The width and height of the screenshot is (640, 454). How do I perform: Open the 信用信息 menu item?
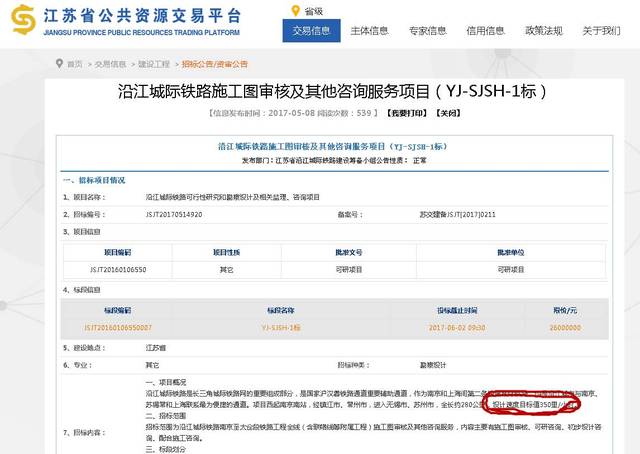coord(486,31)
